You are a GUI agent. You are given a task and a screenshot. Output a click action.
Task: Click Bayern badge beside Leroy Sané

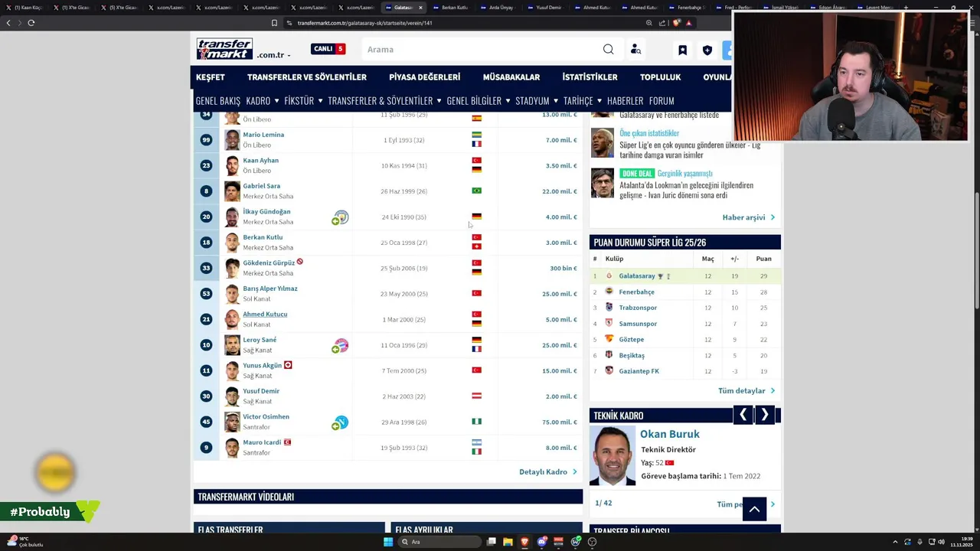pyautogui.click(x=341, y=345)
